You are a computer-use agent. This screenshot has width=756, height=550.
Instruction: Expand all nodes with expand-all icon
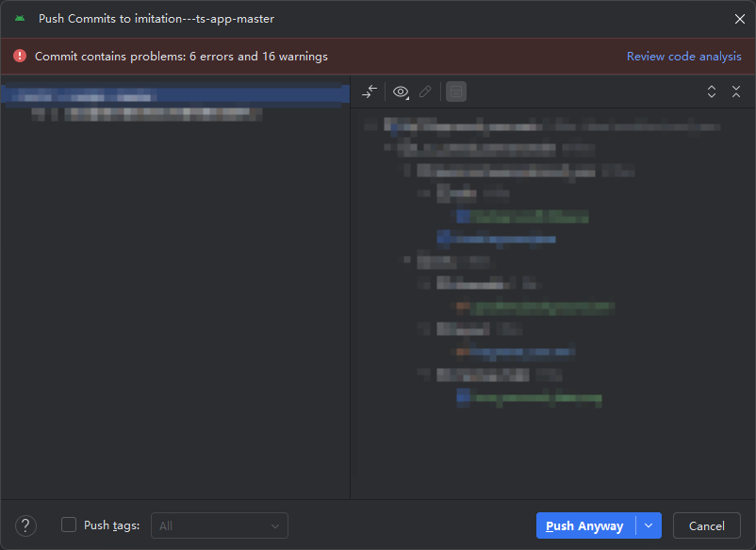712,92
